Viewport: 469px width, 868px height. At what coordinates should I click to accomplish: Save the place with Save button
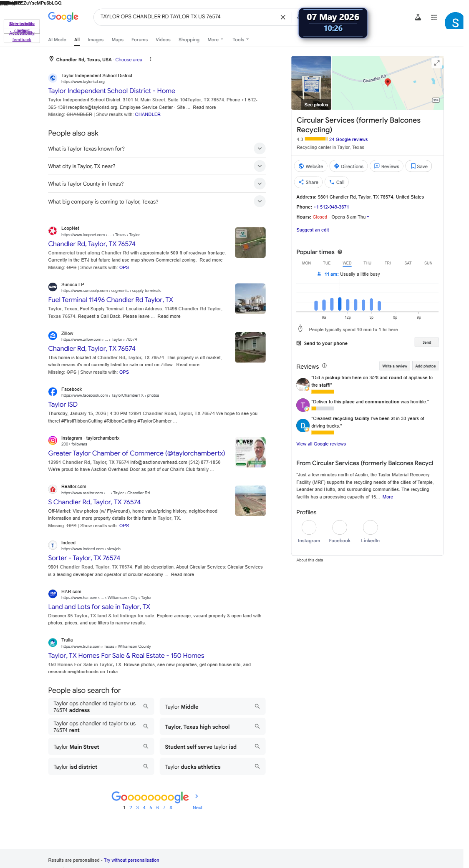[x=419, y=166]
